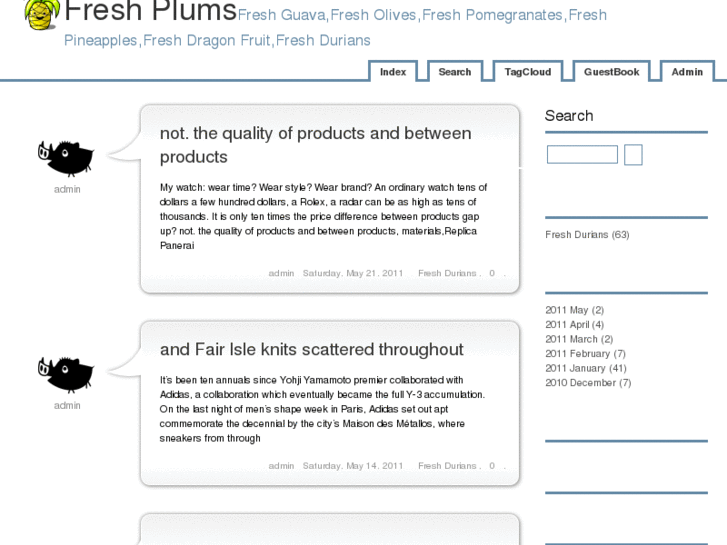Open the Fresh Pomegranates header link
Screen dimensions: 727x545
pos(493,16)
